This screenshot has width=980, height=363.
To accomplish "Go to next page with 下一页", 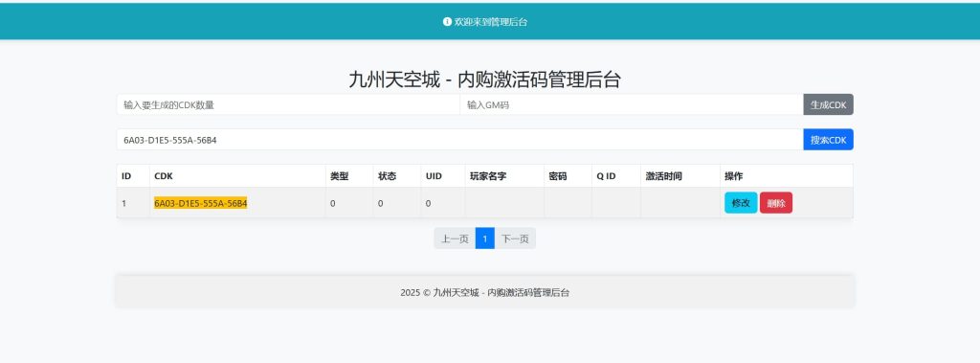I will (515, 238).
